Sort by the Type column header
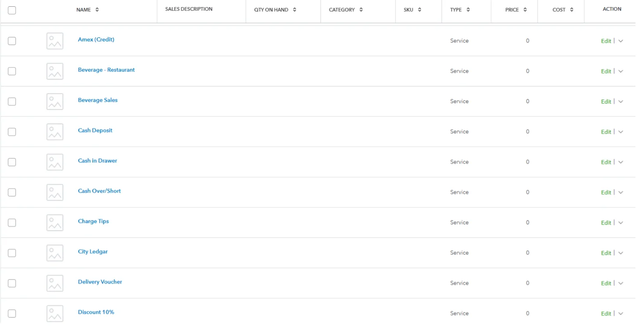 pyautogui.click(x=460, y=9)
